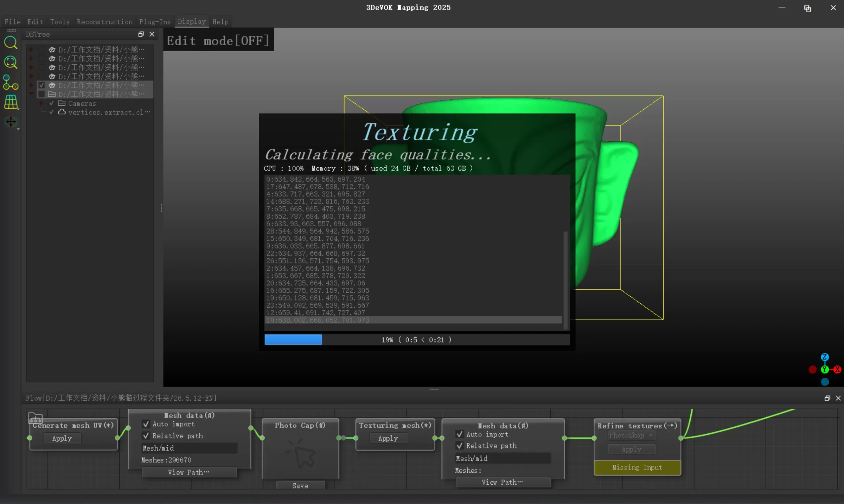Click View Path in the 296670-mesh node
This screenshot has width=844, height=504.
189,472
